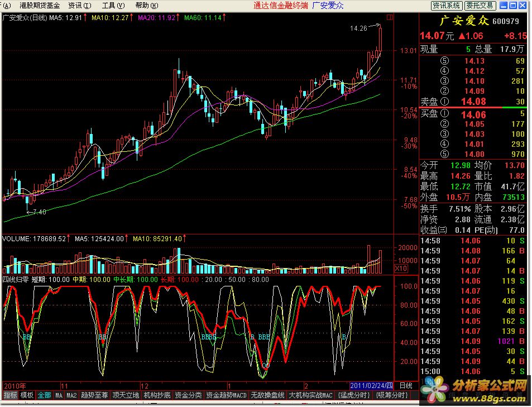
Task: Click the 外盘 value 10.5万
Action: click(x=458, y=197)
